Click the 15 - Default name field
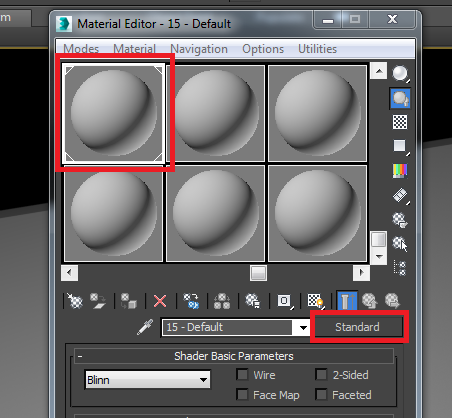Image resolution: width=452 pixels, height=418 pixels. point(227,327)
